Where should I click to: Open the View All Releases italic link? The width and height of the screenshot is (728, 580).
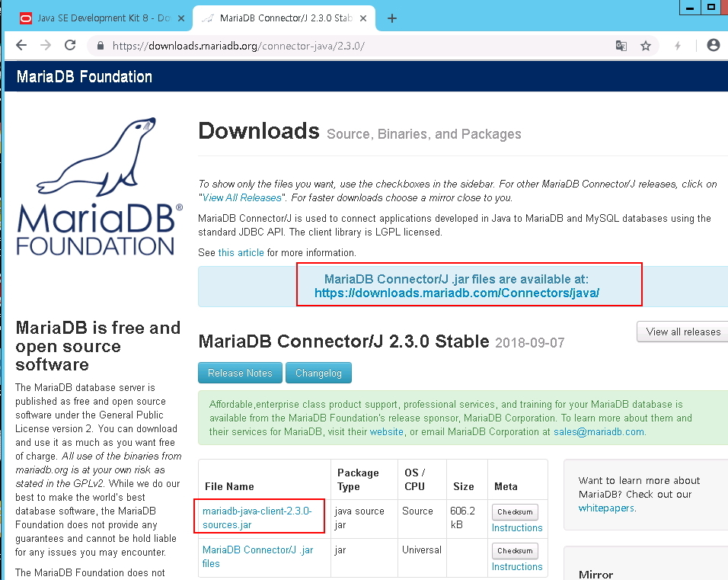[242, 197]
